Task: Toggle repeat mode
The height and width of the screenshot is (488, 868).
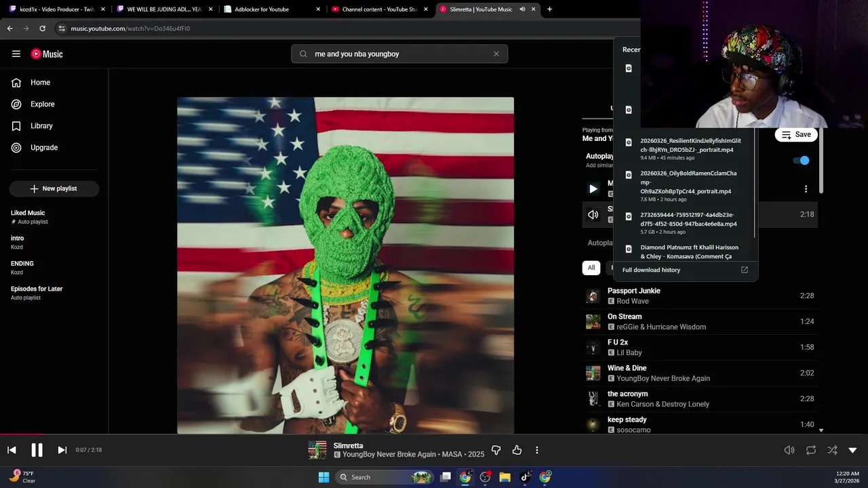Action: click(x=811, y=450)
